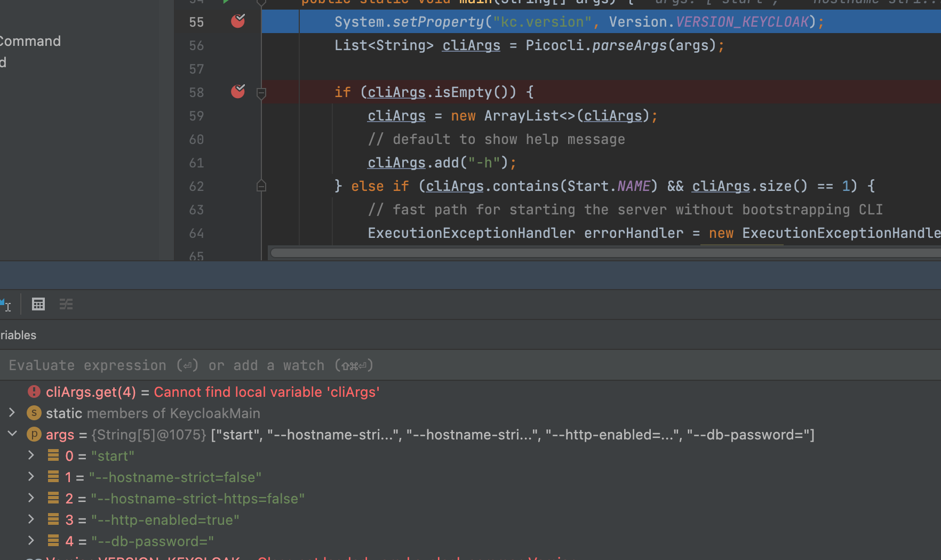Image resolution: width=941 pixels, height=560 pixels.
Task: Click the parameter icon next to args variable
Action: [x=34, y=434]
